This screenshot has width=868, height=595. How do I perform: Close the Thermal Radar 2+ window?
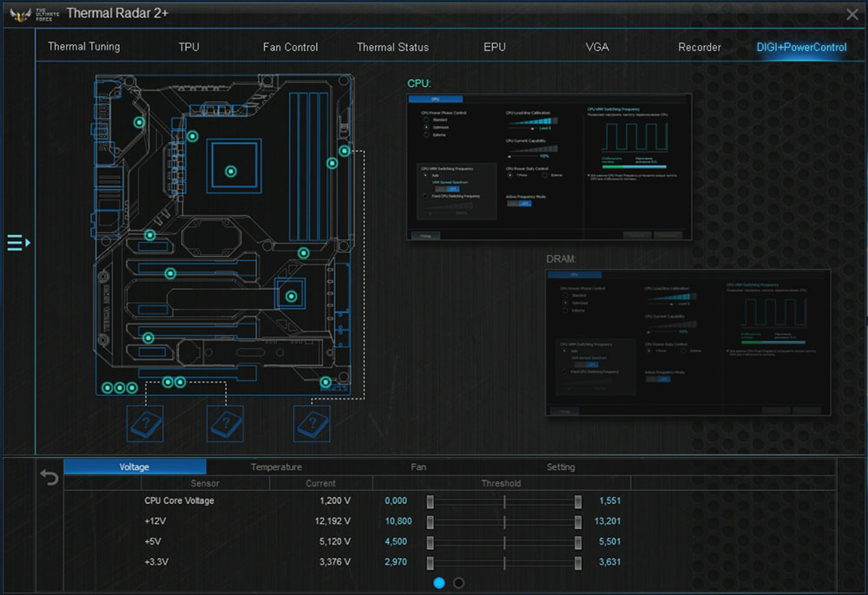click(x=852, y=15)
